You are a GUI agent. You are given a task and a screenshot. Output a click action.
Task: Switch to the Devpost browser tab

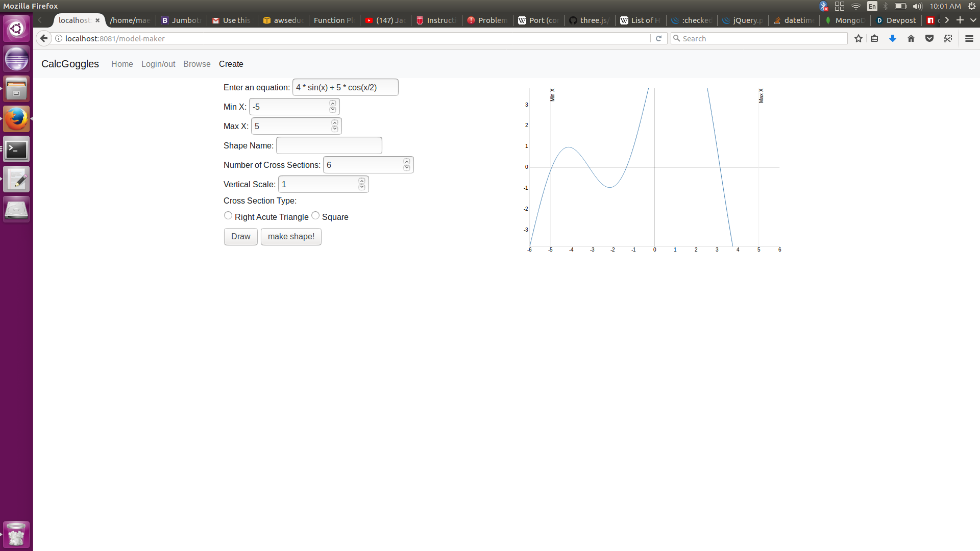coord(896,20)
